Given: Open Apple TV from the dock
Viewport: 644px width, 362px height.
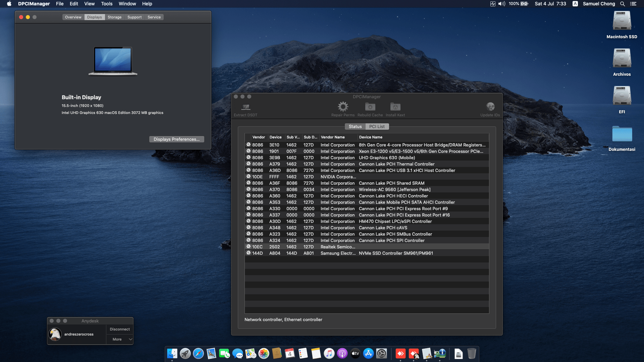Looking at the screenshot, I should 355,353.
